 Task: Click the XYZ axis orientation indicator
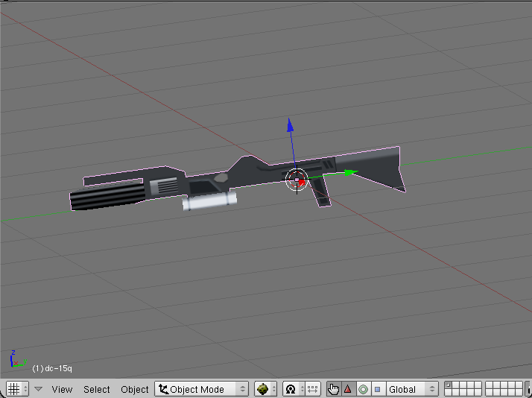18,359
